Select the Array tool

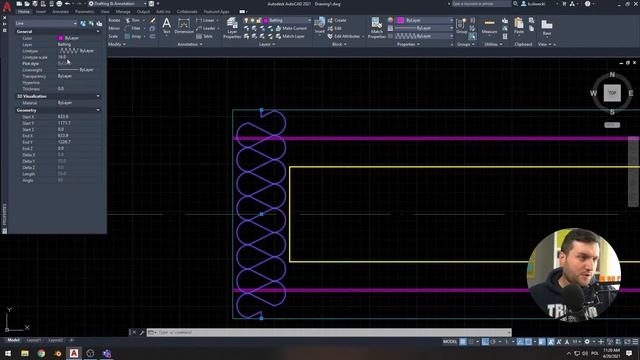[x=134, y=36]
